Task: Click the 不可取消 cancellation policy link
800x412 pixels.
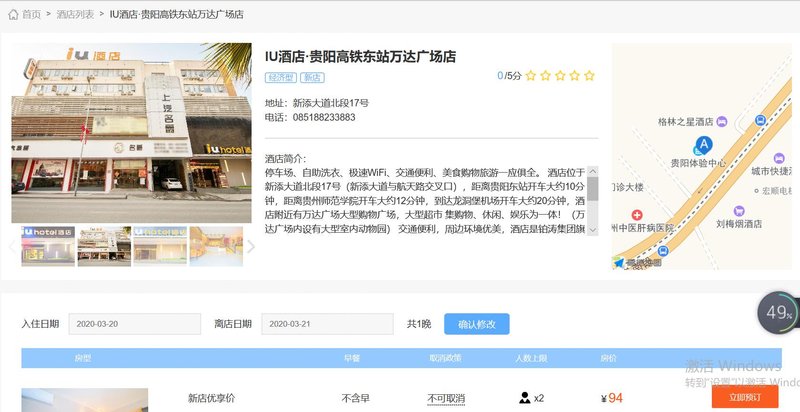Action: 446,398
